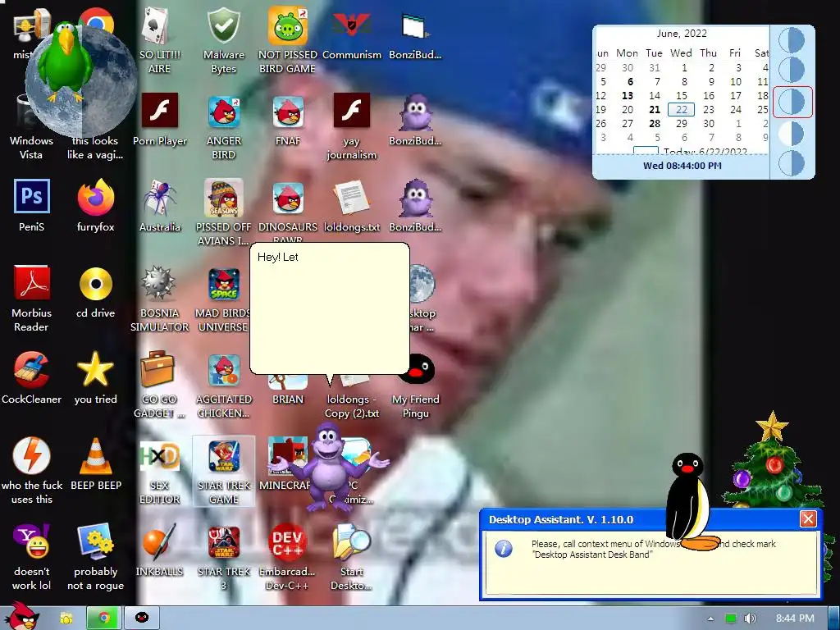Open the NOT PISSED BIRD GAME icon
Image resolution: width=840 pixels, height=630 pixels.
(x=288, y=40)
